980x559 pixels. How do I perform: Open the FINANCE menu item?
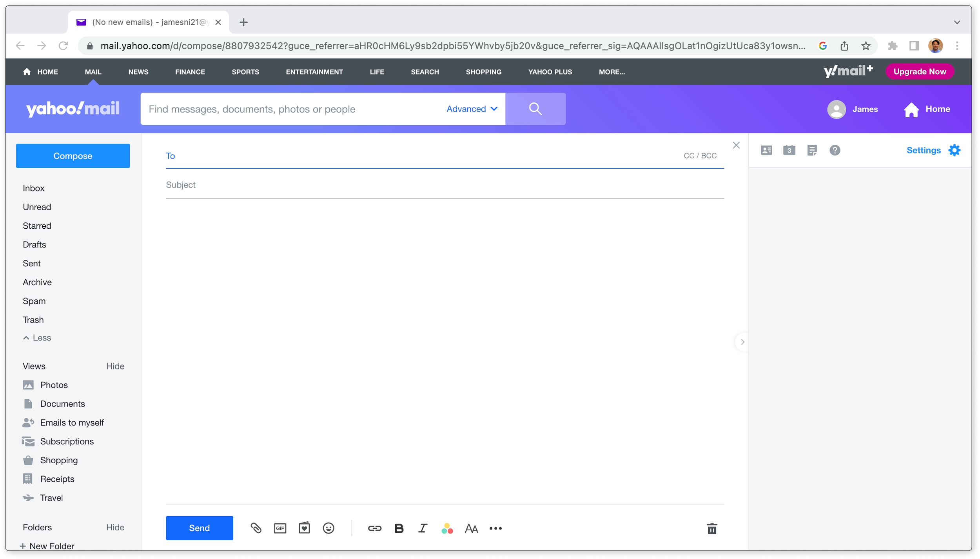(x=190, y=72)
